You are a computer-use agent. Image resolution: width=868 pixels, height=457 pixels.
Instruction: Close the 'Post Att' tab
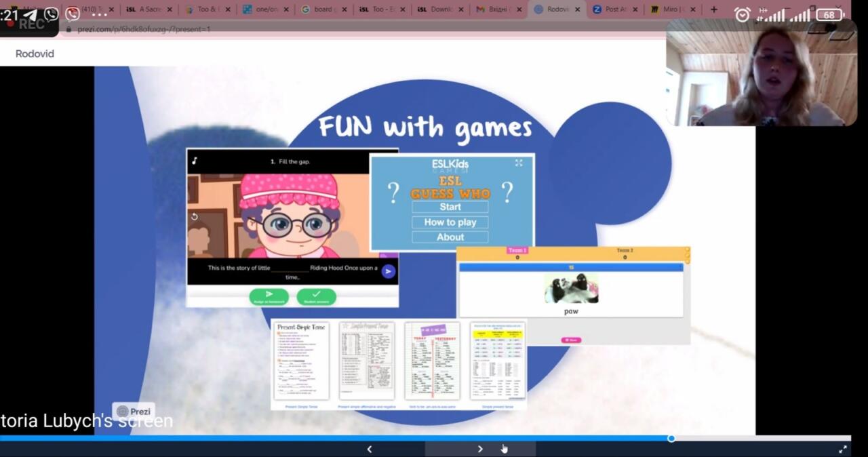coord(636,9)
